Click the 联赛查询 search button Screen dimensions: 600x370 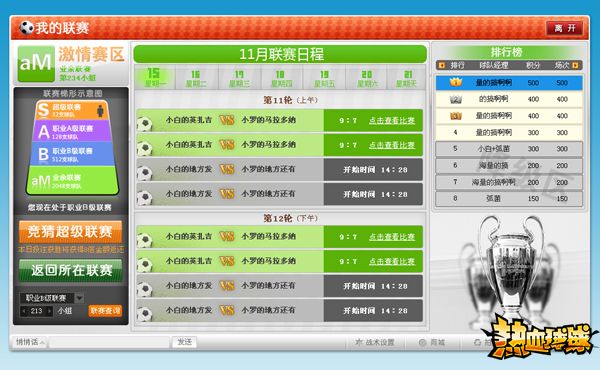point(105,311)
